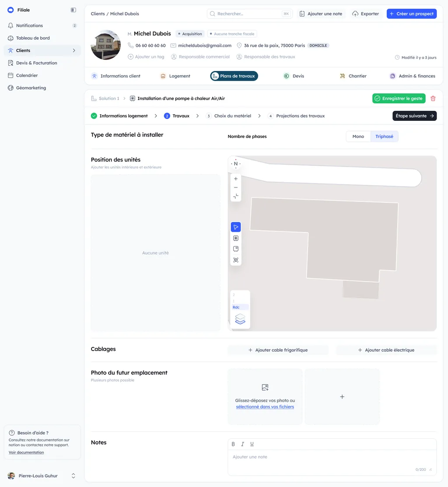448x487 pixels.
Task: Click the floor layers stack icon
Action: point(240,319)
